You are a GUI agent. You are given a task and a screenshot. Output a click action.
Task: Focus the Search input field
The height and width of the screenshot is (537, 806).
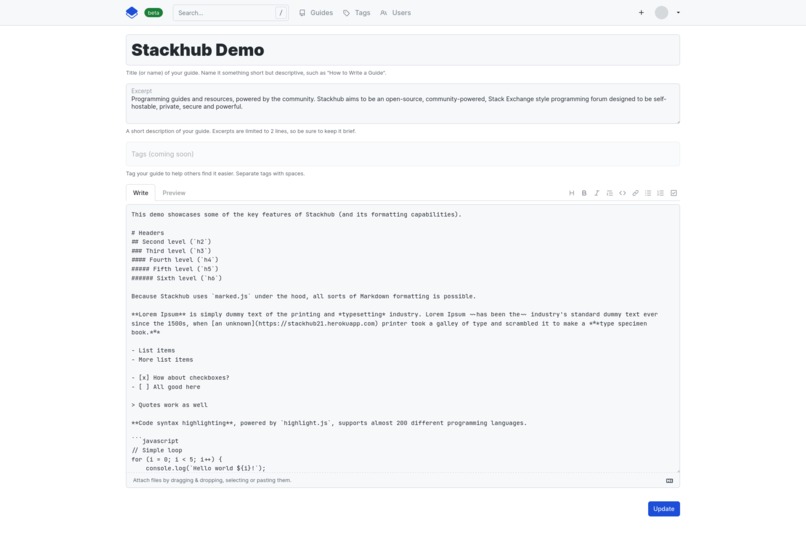(230, 13)
